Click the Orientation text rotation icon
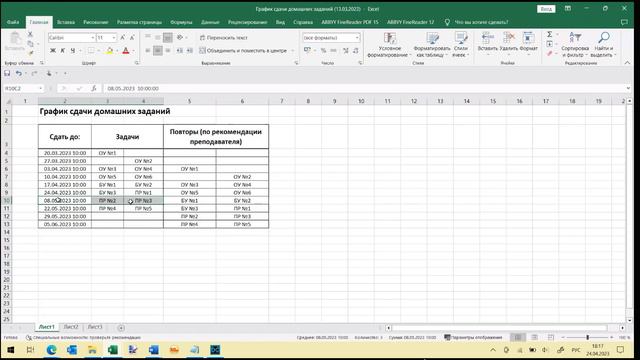This screenshot has width=640, height=360. (180, 38)
